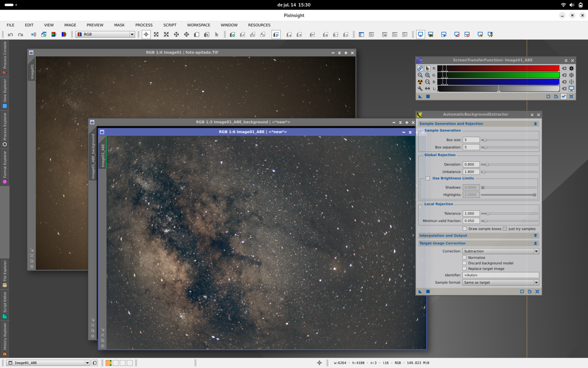Toggle the link RGB channels icon in ScreenTransferFunction

click(x=420, y=68)
